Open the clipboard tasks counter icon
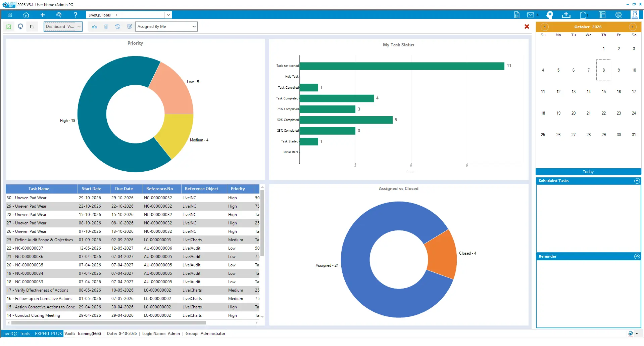644x346 pixels. pos(583,15)
